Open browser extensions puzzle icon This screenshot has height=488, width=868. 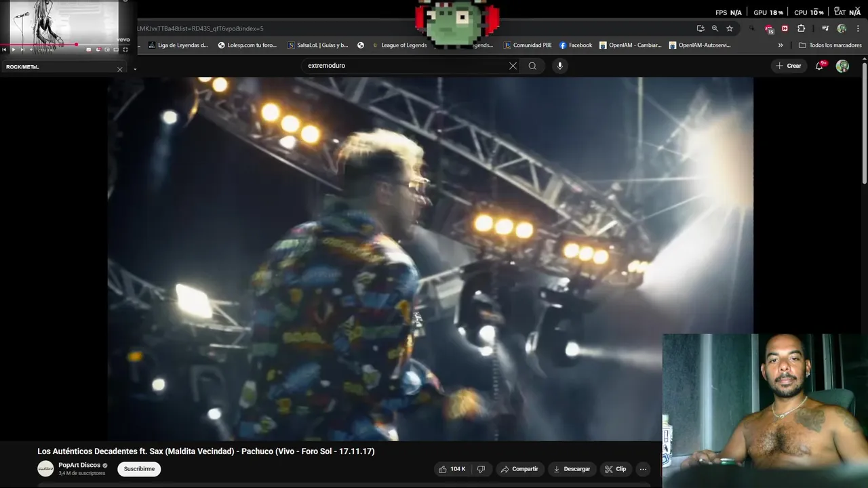tap(801, 28)
